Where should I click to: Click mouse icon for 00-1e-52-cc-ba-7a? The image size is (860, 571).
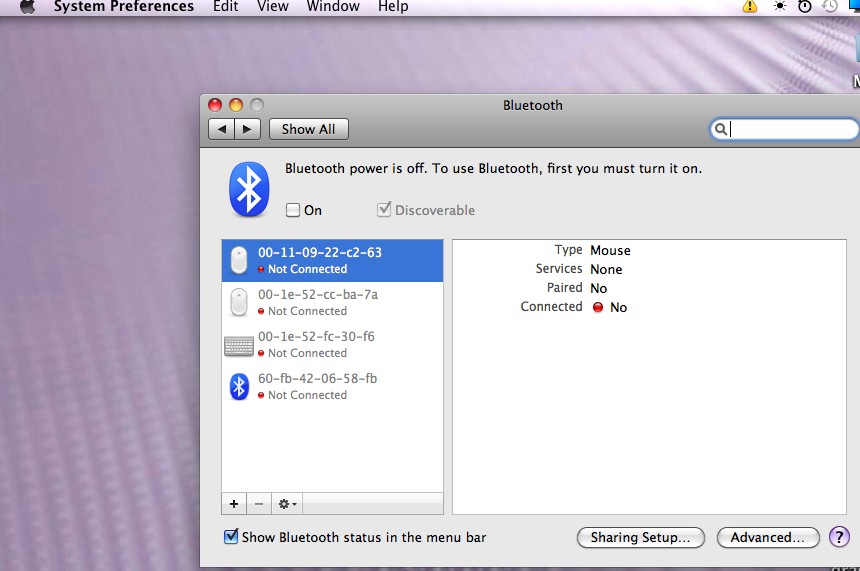239,302
